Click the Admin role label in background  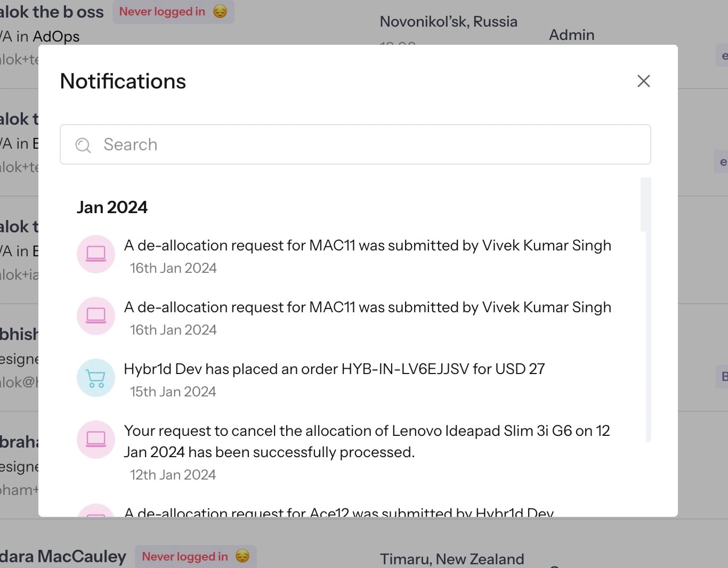click(572, 35)
